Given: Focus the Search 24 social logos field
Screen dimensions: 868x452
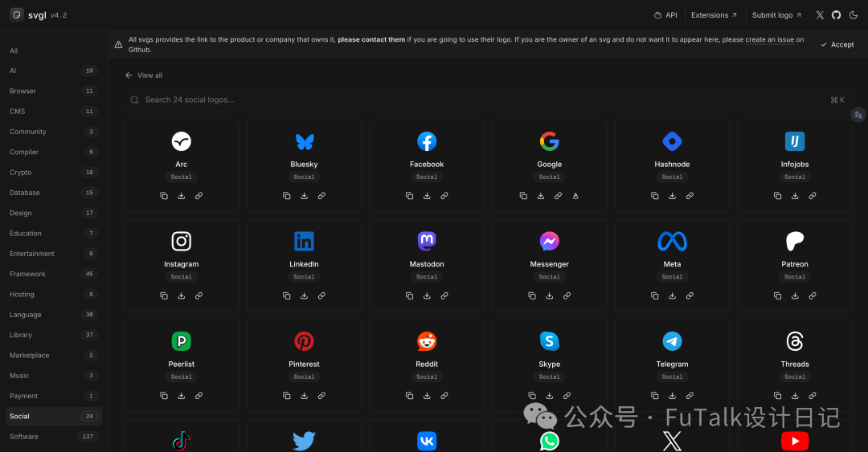Looking at the screenshot, I should 487,100.
